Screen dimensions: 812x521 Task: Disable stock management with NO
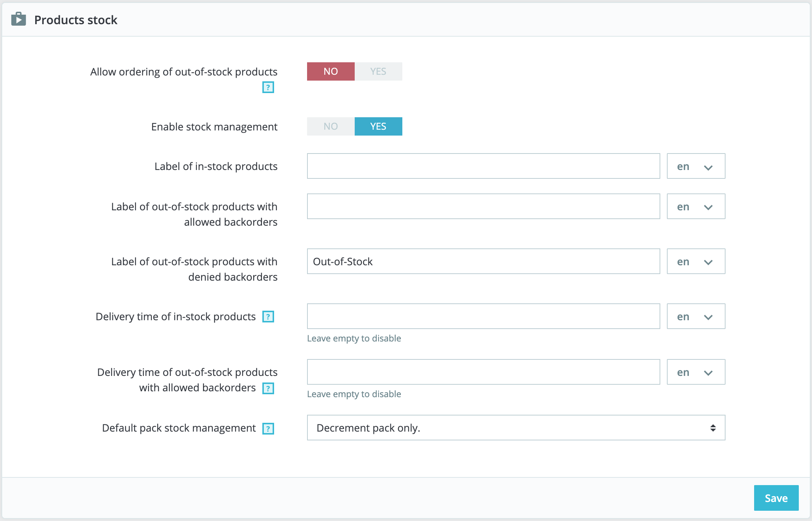[331, 126]
